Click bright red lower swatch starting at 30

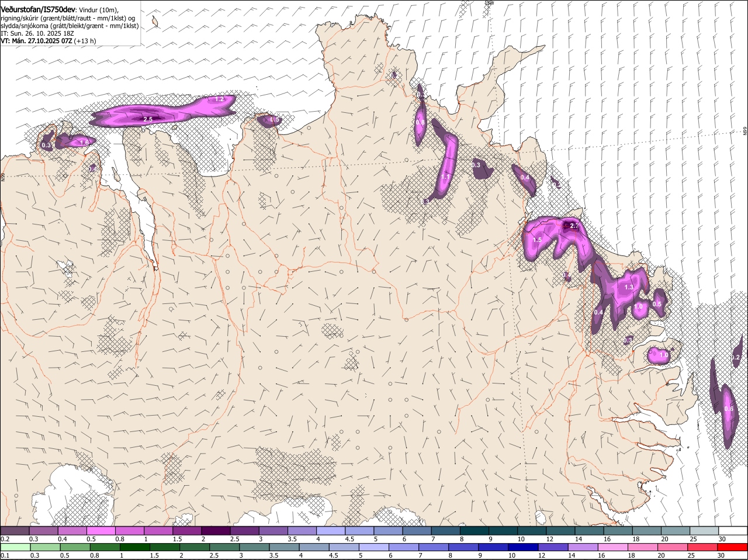tap(733, 547)
